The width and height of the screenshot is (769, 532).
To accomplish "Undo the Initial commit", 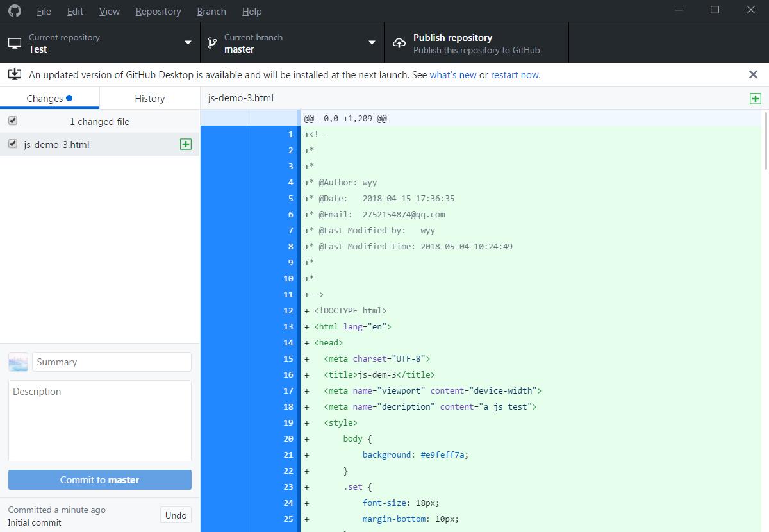I will [x=176, y=515].
